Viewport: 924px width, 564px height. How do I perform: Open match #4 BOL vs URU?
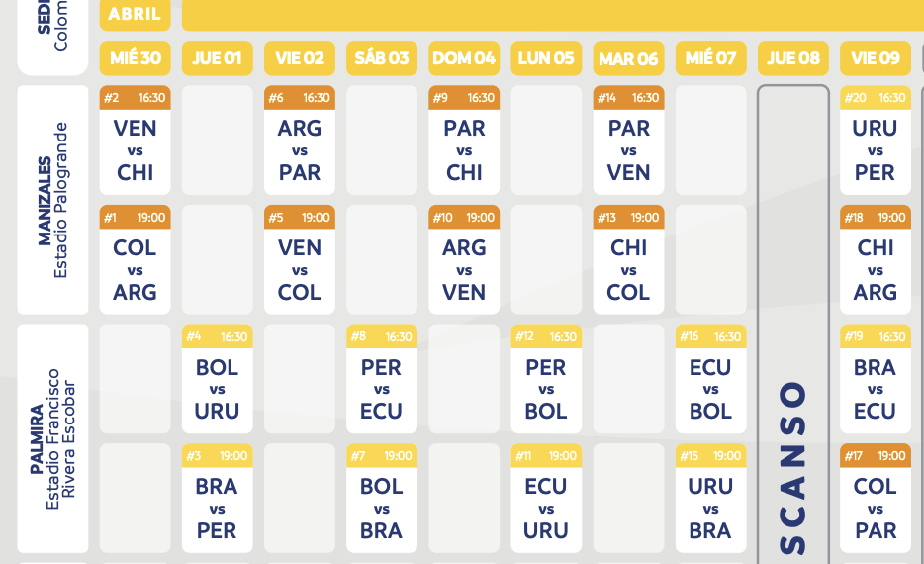click(x=218, y=379)
